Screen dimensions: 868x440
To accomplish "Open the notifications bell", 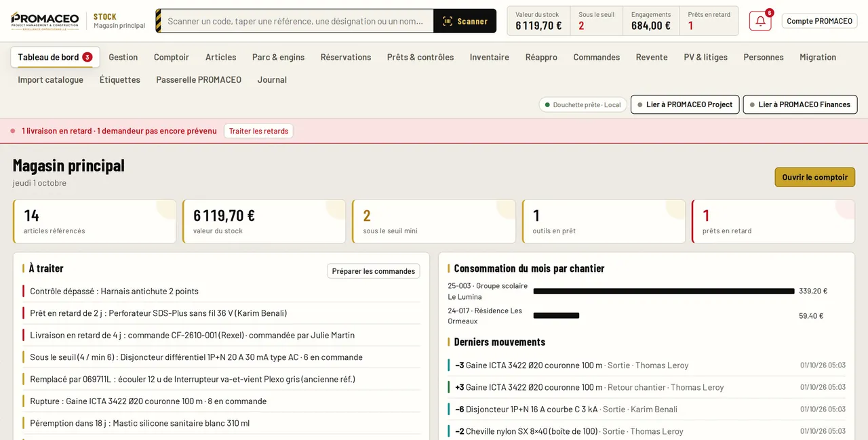I will (760, 21).
